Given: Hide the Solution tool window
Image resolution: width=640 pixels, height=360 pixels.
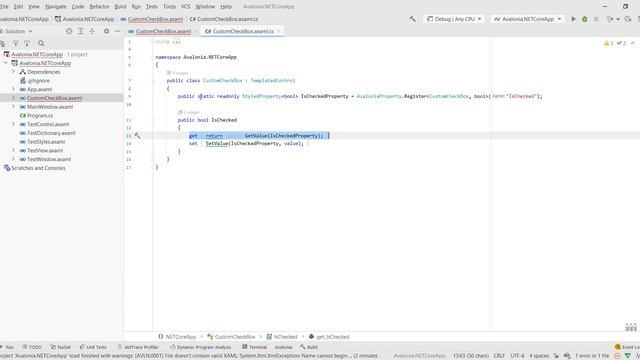Looking at the screenshot, I should [x=118, y=31].
